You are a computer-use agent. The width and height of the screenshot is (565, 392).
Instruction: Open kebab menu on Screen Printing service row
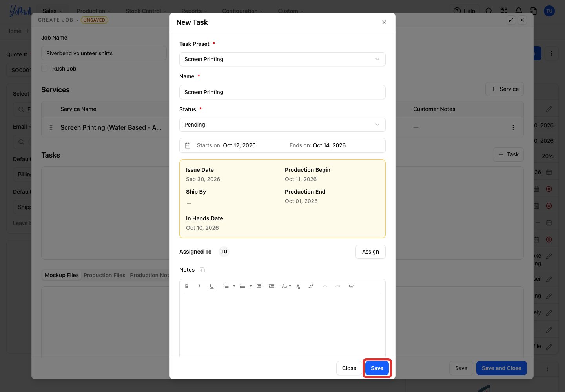click(513, 127)
